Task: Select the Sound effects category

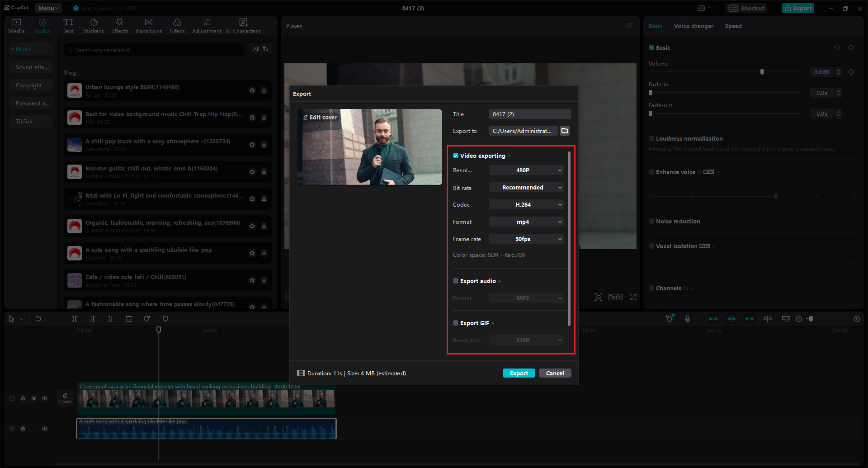Action: click(32, 67)
